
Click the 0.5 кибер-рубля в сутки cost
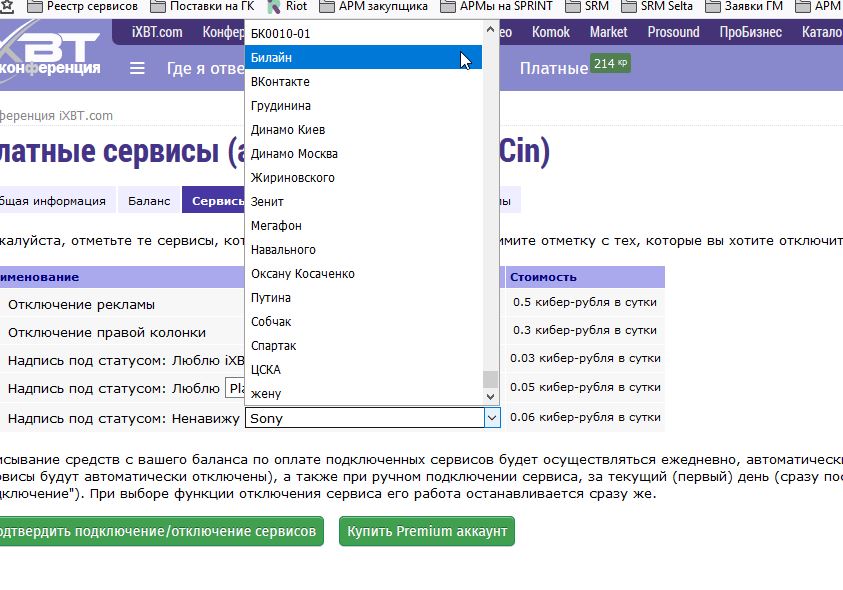585,302
